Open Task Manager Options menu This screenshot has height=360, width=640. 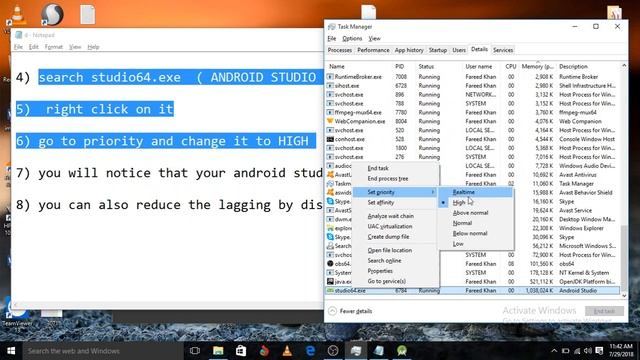click(x=352, y=38)
